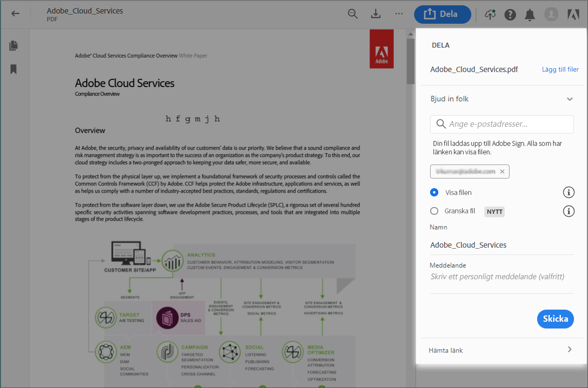The height and width of the screenshot is (388, 588).
Task: Show info for Visa filen option
Action: [569, 193]
